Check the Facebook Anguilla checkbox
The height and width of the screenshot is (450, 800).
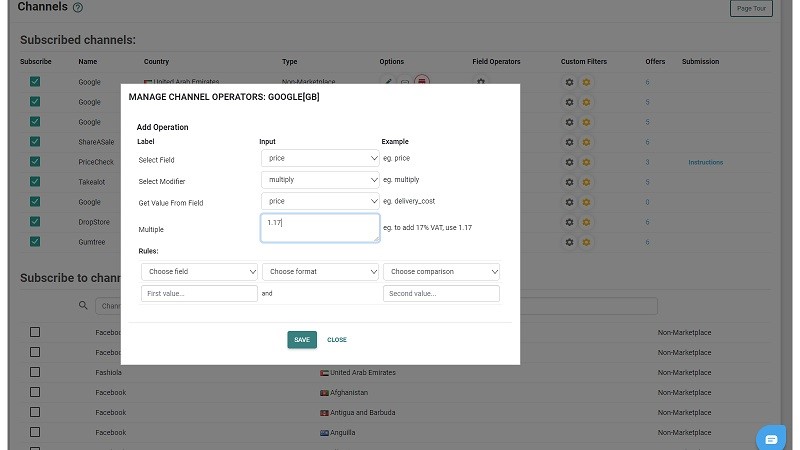(x=35, y=432)
